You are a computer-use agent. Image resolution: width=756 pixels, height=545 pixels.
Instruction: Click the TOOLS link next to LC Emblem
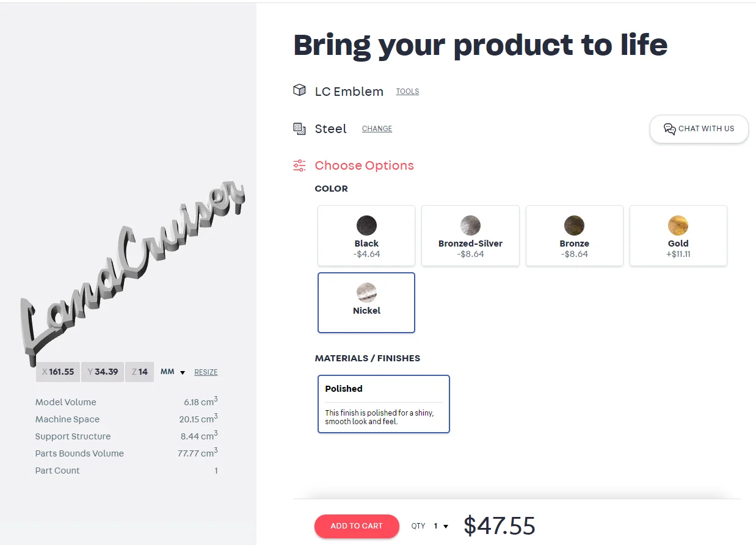407,92
